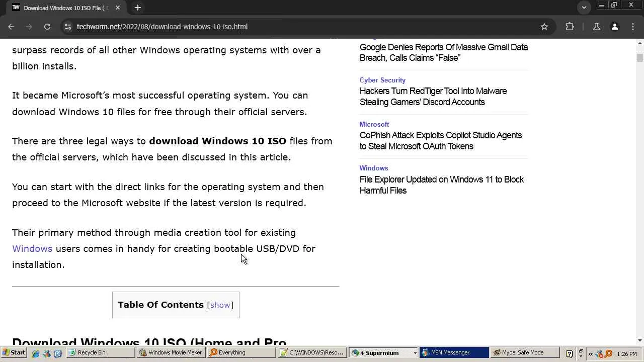Click the vertical scrollbar thumb
Screen dimensions: 644x362
point(639,57)
